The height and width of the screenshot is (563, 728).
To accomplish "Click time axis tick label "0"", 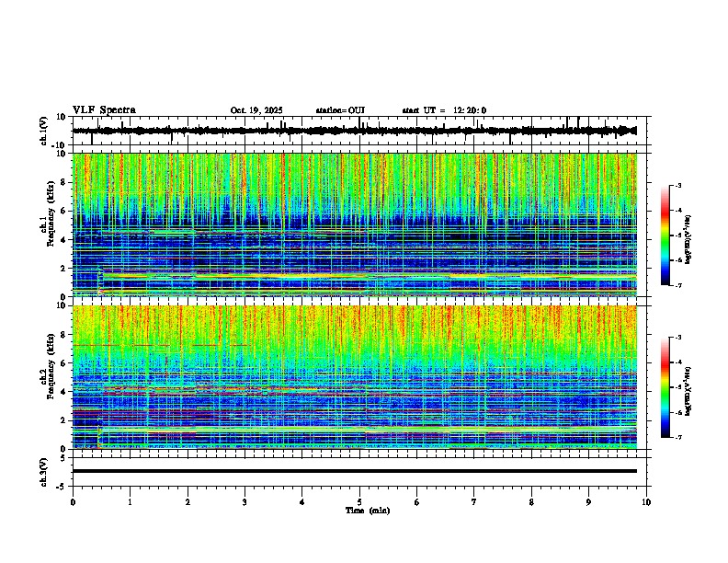I will (73, 502).
